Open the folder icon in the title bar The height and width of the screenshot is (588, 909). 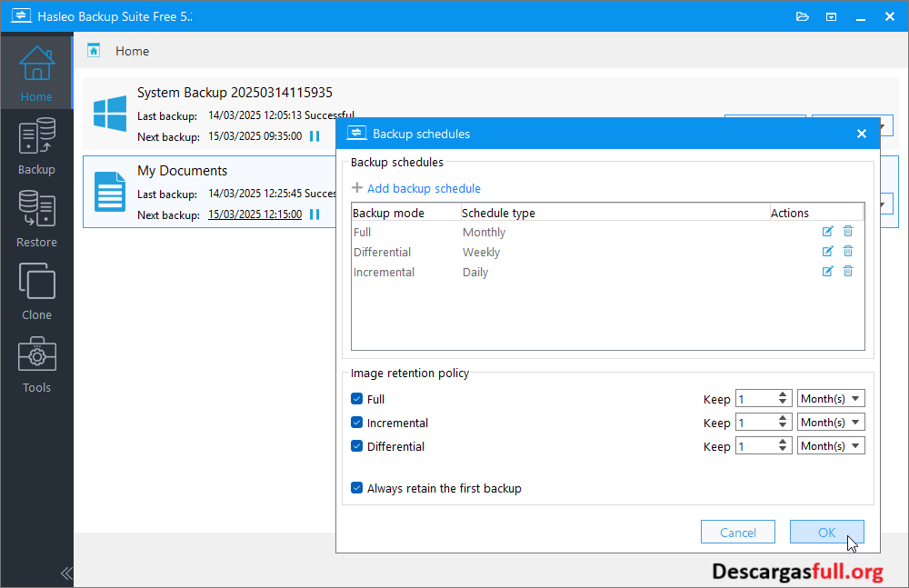802,15
